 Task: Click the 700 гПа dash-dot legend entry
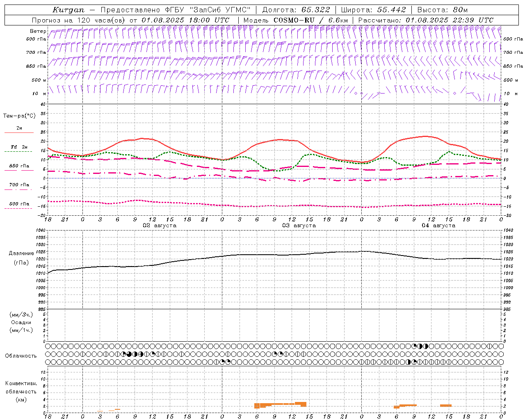(x=19, y=185)
